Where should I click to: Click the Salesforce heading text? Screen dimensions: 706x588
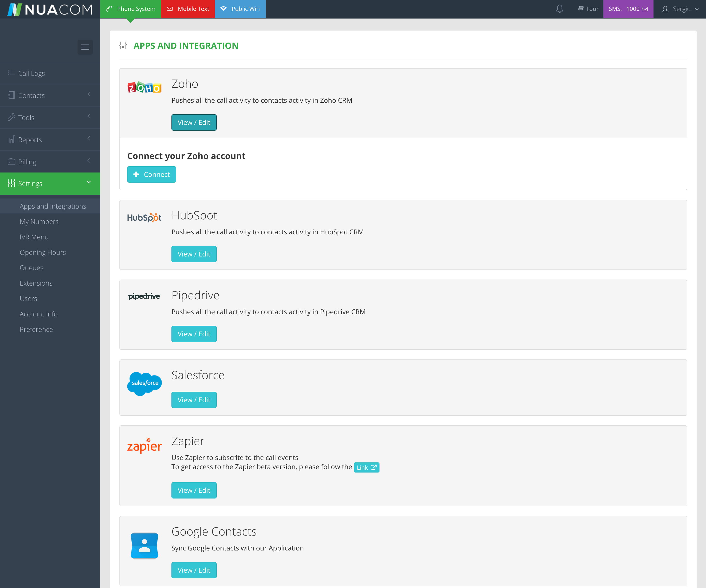[198, 375]
